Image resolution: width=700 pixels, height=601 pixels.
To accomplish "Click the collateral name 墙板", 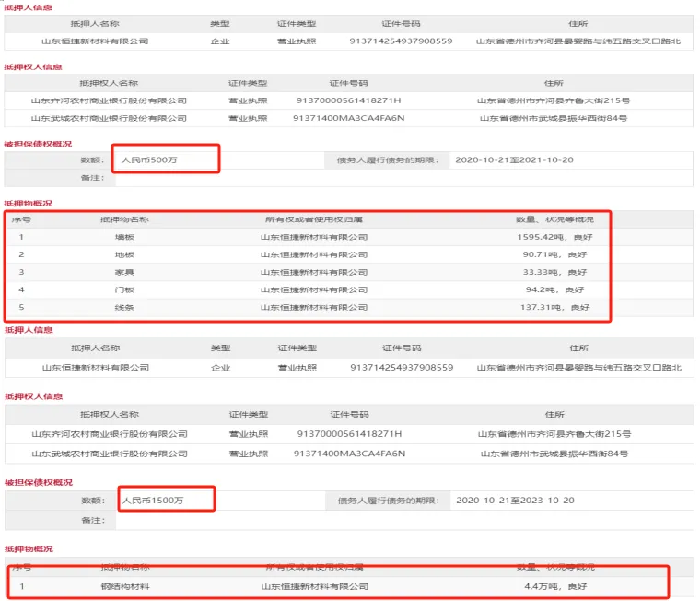I will coord(124,237).
